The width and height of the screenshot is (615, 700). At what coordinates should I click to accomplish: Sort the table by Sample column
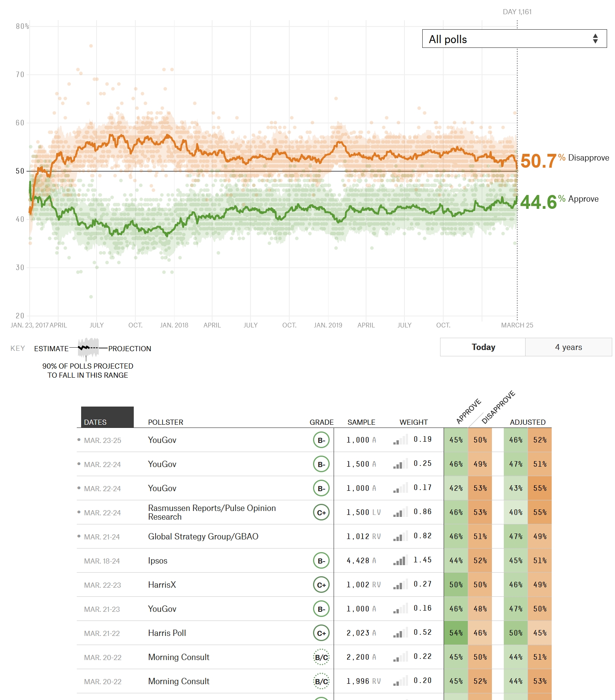(x=361, y=422)
